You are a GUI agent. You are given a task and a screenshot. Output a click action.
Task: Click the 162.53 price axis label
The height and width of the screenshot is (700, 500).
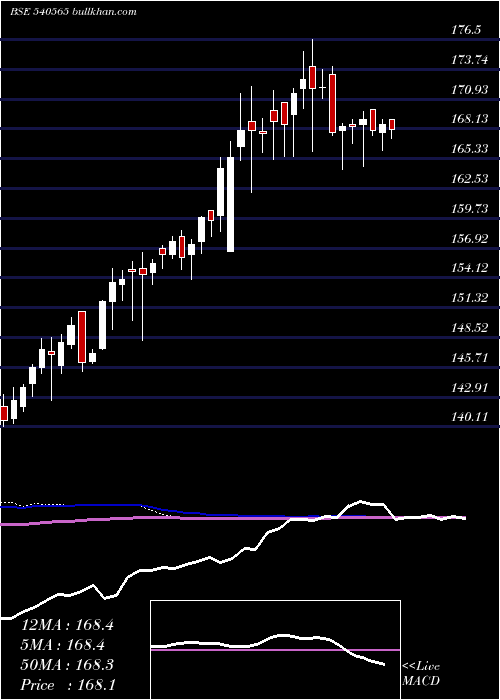pyautogui.click(x=470, y=179)
